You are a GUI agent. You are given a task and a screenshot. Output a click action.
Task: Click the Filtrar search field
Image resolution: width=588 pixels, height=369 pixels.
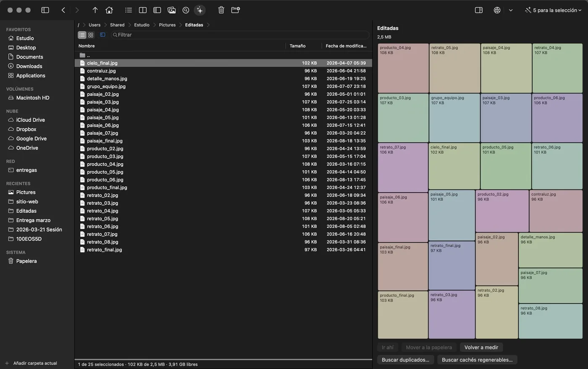pyautogui.click(x=240, y=35)
